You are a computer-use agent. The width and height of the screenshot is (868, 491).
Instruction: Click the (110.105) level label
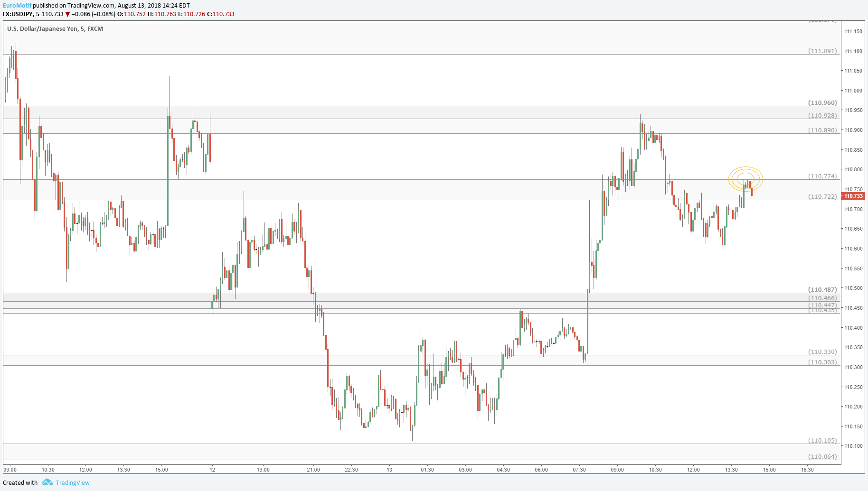(x=823, y=440)
